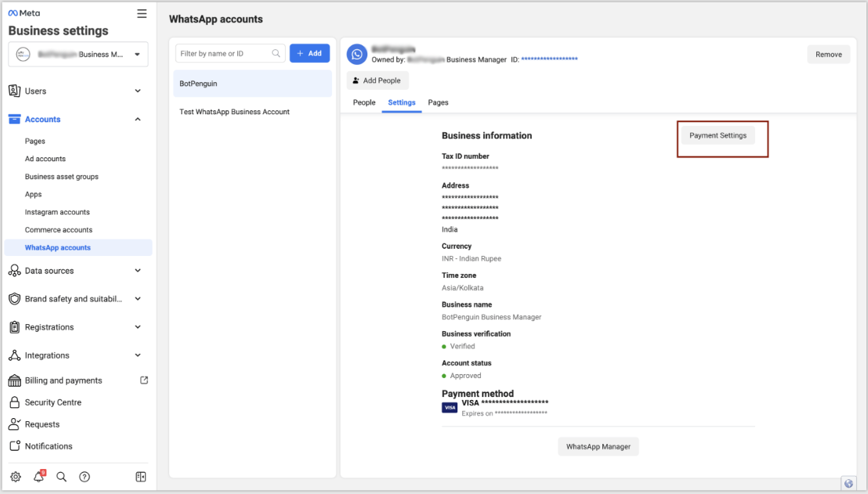Switch to the People tab
868x494 pixels.
[364, 103]
